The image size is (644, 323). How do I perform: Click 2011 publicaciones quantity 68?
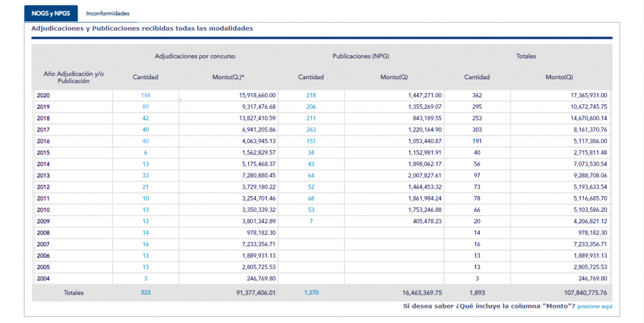[311, 198]
